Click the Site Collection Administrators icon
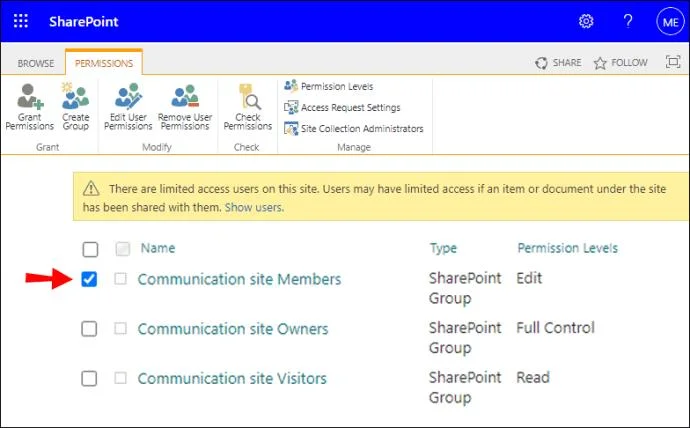 point(291,128)
